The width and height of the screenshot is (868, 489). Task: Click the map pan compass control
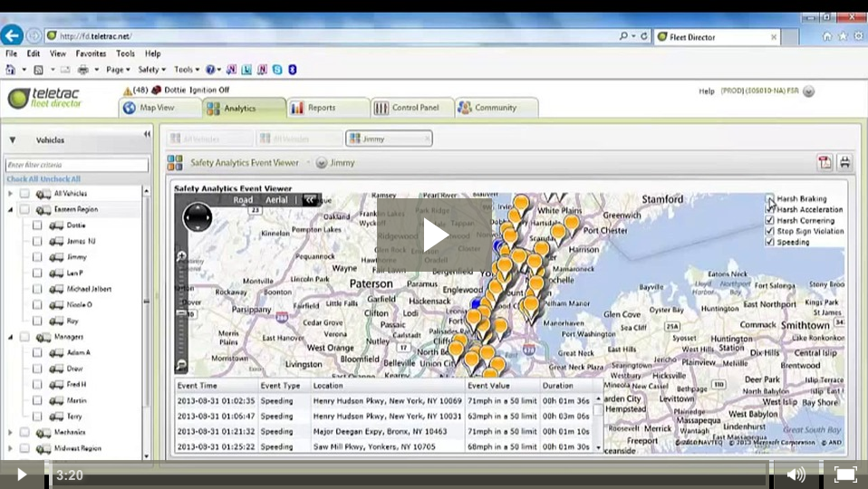198,216
